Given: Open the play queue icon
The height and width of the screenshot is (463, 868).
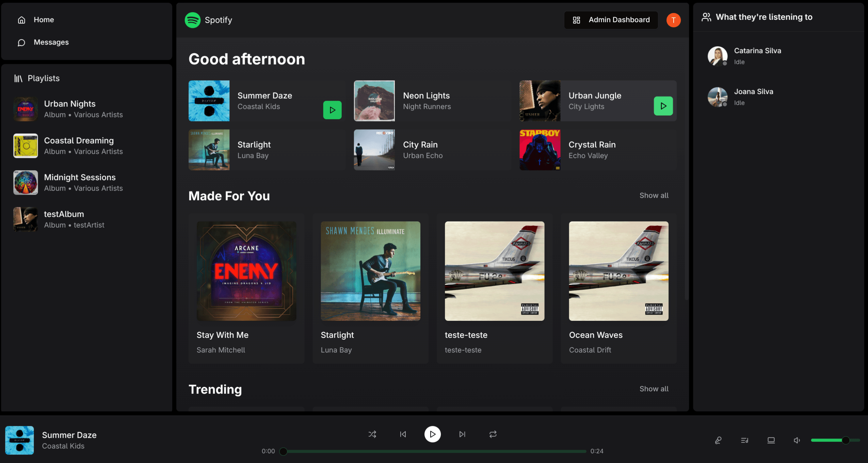Looking at the screenshot, I should pyautogui.click(x=744, y=440).
